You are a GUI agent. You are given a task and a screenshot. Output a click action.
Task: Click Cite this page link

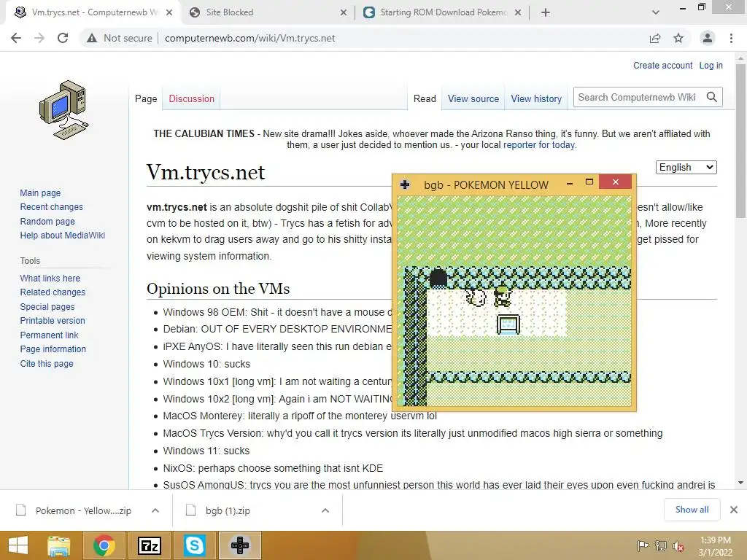point(47,363)
